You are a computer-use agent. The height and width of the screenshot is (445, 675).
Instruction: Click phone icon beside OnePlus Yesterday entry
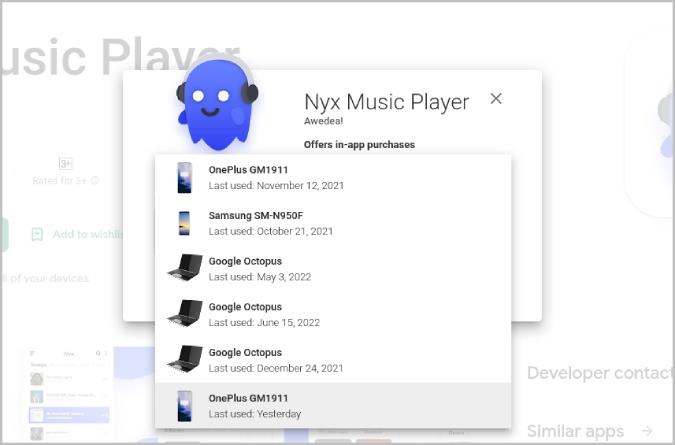(184, 406)
